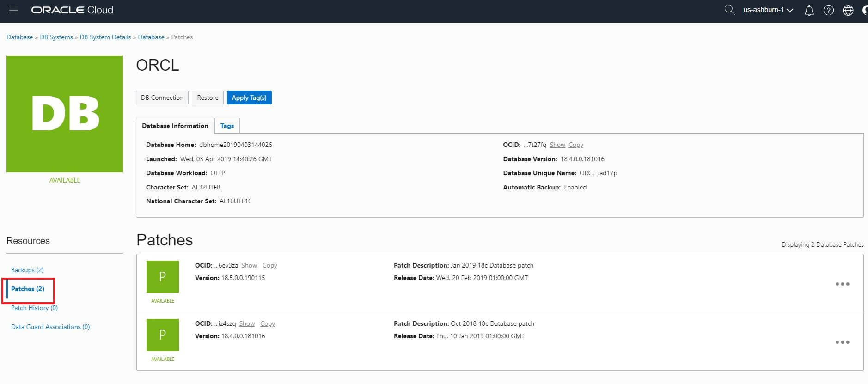Click the Database Unique Name ORCL_iad17p
868x384 pixels.
[x=599, y=173]
